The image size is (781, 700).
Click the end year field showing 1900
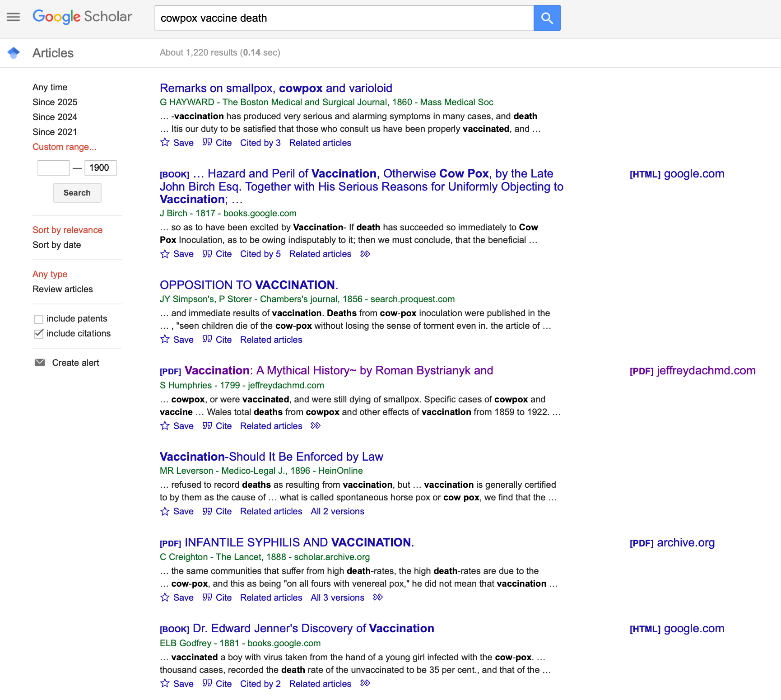101,168
